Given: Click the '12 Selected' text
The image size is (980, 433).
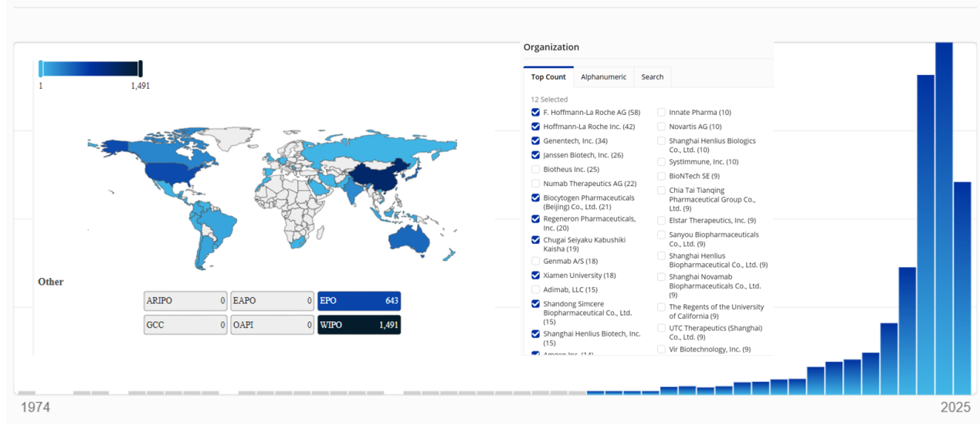Looking at the screenshot, I should pos(549,100).
